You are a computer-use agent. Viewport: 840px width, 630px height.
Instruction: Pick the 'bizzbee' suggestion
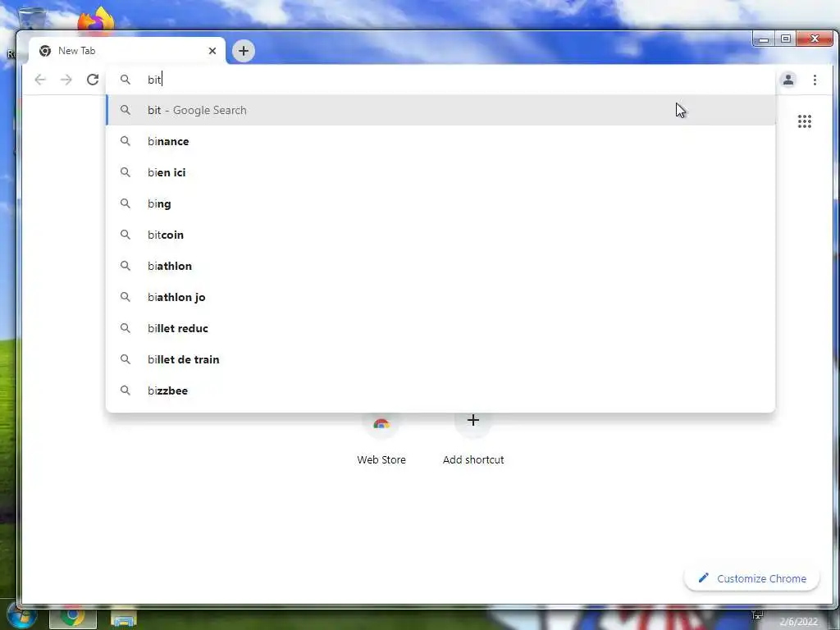(441, 390)
